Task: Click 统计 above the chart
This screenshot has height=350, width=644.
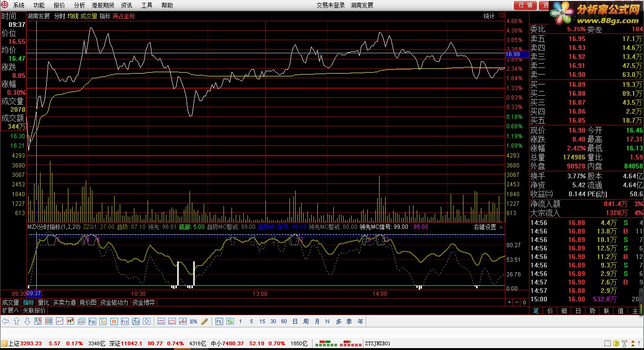Action: pos(489,16)
